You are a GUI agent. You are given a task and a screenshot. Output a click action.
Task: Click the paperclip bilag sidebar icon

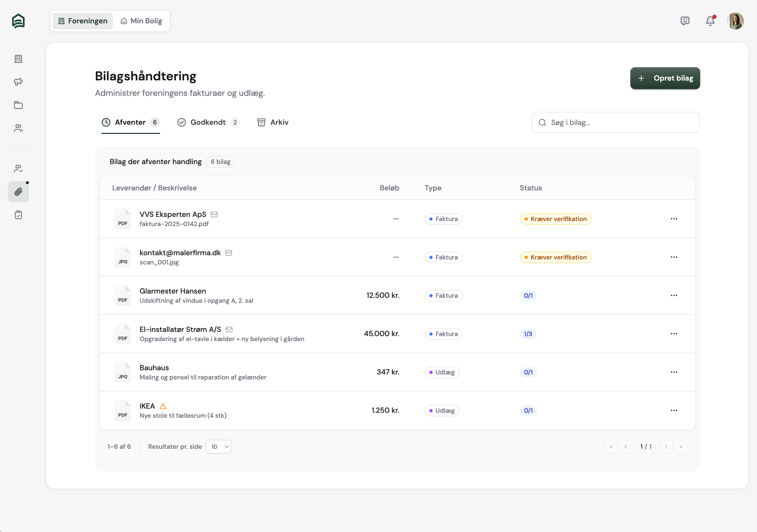point(18,192)
